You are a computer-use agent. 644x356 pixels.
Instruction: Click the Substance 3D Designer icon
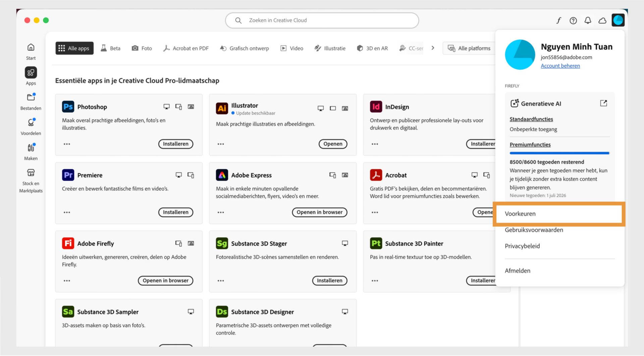tap(222, 312)
